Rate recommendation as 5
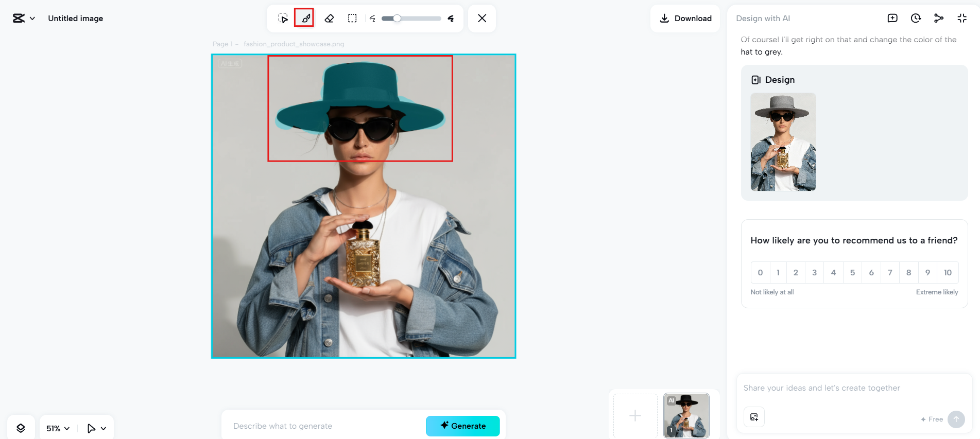This screenshot has height=439, width=980. (x=852, y=273)
